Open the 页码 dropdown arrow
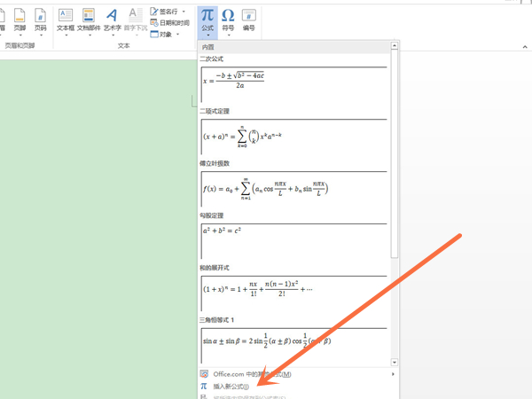The image size is (532, 399). tap(41, 35)
